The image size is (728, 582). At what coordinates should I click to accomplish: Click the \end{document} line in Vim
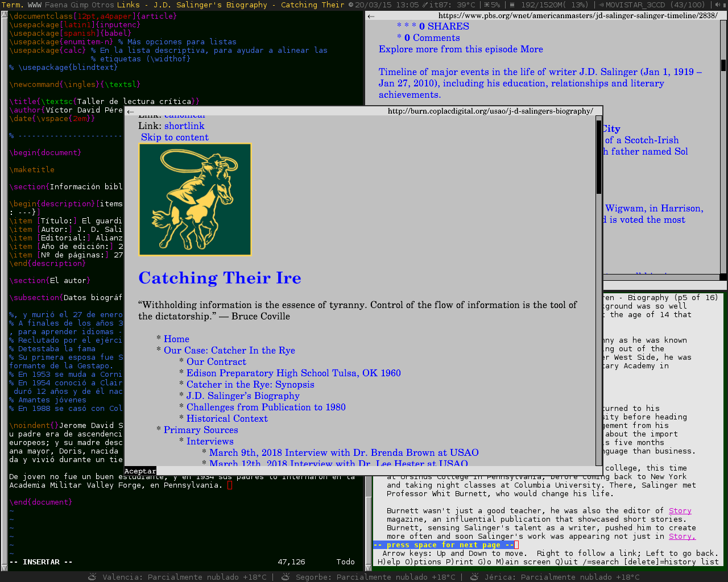pos(41,502)
